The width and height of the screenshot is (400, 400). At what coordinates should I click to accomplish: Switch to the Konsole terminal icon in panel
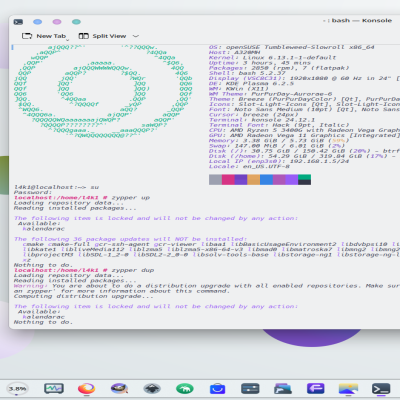pyautogui.click(x=381, y=389)
